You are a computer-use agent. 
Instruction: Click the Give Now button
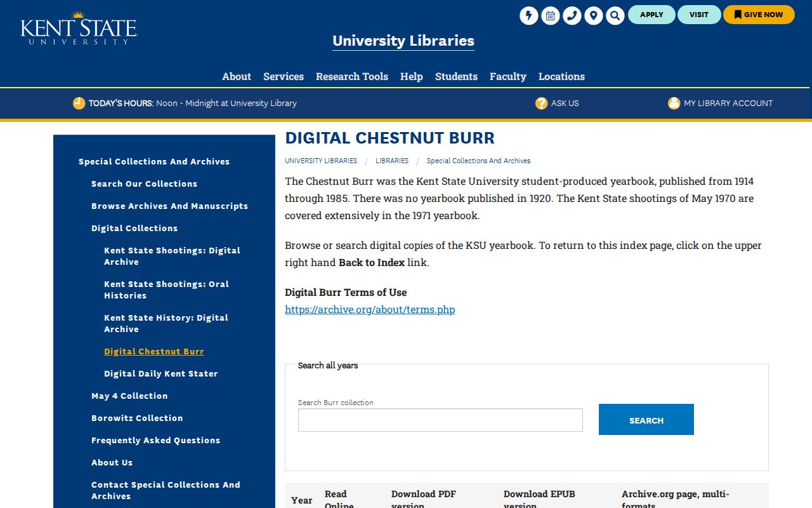(x=759, y=15)
